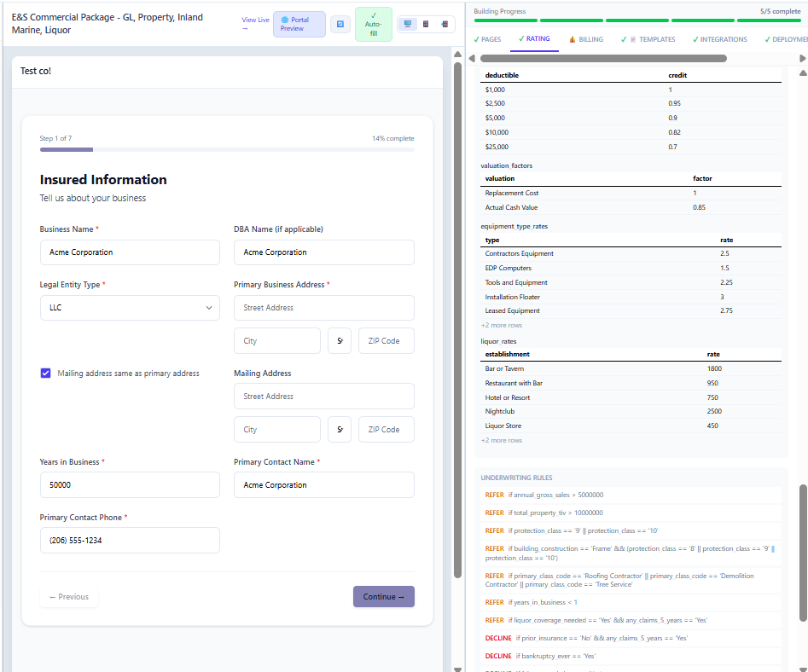The image size is (808, 672).
Task: Click the Continue button on the form
Action: [383, 596]
